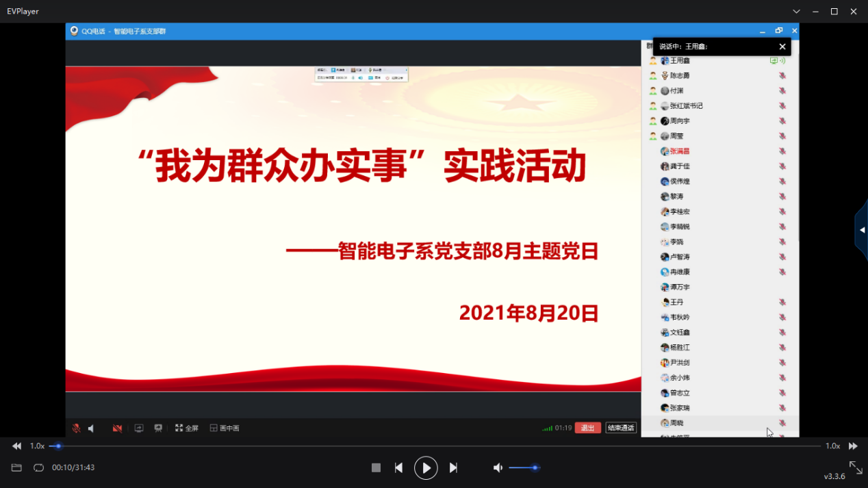Open the EVPlayer title bar dropdown menu

pyautogui.click(x=796, y=12)
